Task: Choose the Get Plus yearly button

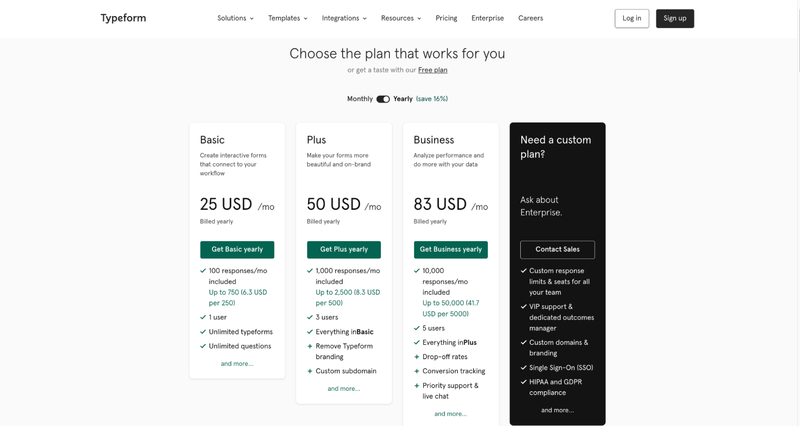Action: pyautogui.click(x=344, y=249)
